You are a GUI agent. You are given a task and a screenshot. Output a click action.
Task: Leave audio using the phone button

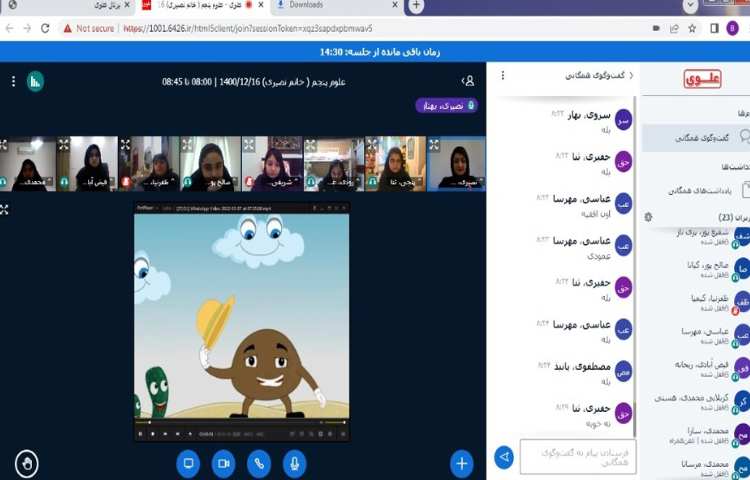[x=259, y=463]
